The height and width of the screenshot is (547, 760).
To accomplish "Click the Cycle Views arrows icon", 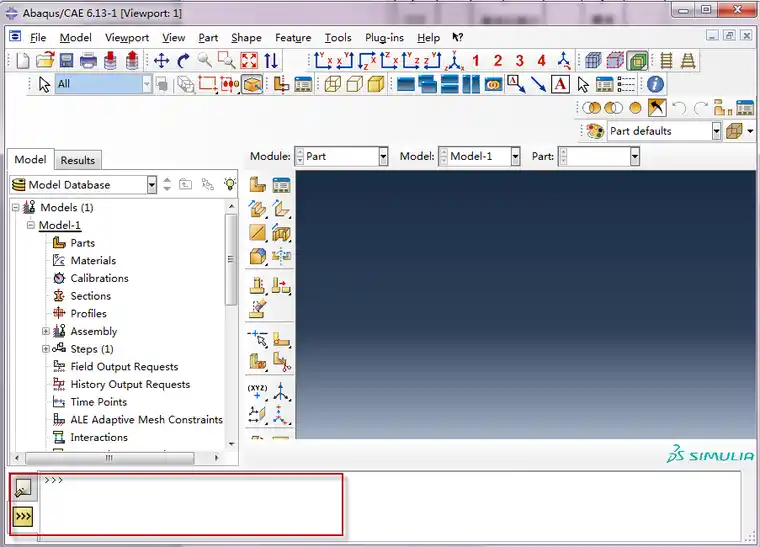I will pyautogui.click(x=271, y=61).
